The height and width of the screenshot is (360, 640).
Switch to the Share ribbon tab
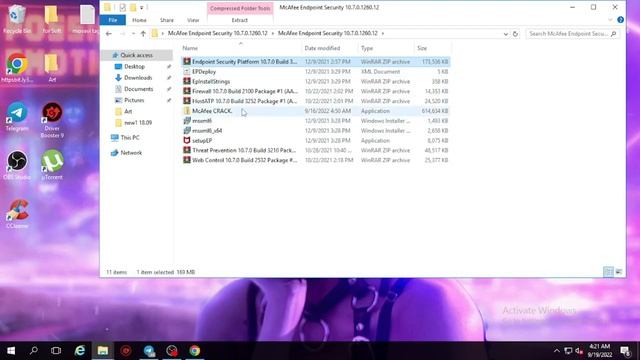click(167, 20)
